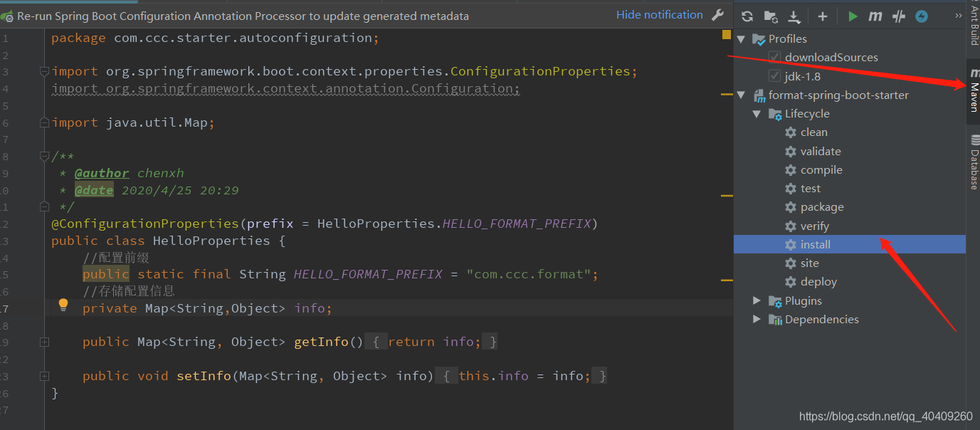Select the format-spring-boot-starter project row

pos(838,95)
